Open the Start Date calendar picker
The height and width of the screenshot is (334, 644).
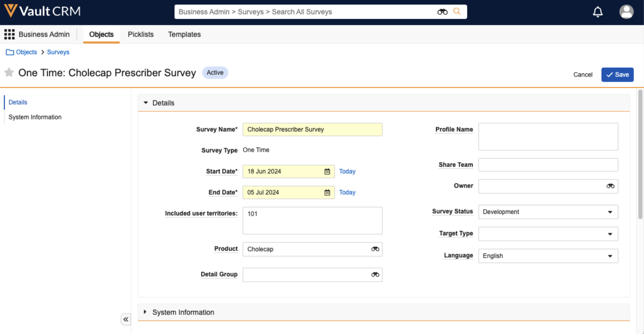click(327, 171)
